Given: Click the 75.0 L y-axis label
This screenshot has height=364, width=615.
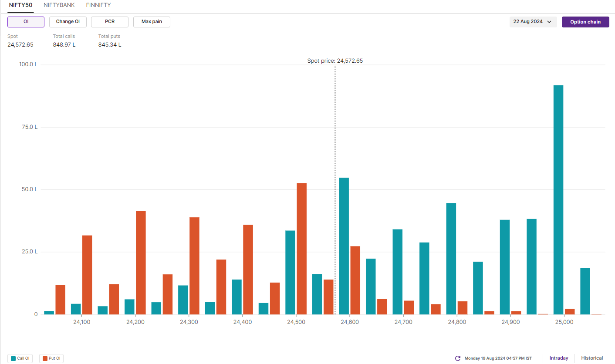Looking at the screenshot, I should coord(30,127).
